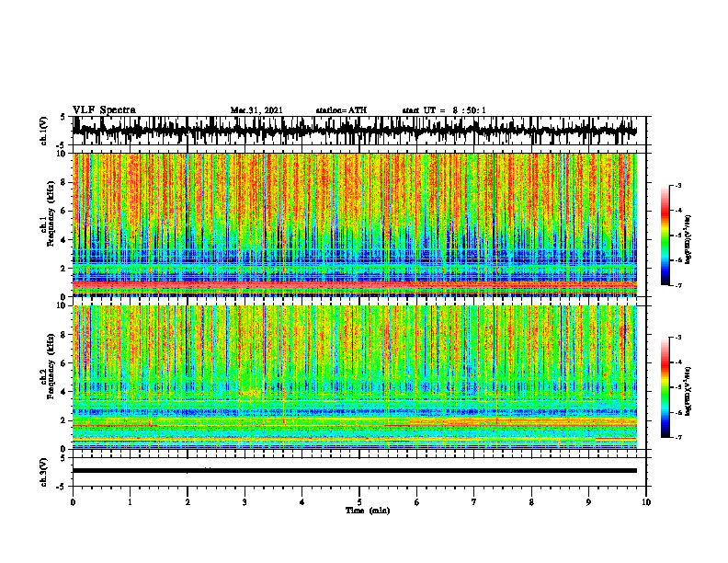Click the "-7" label on the ch.2 color bar

(x=677, y=437)
